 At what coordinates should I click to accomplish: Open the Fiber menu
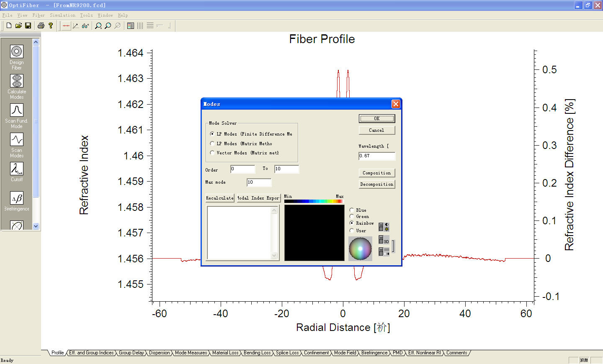pyautogui.click(x=39, y=15)
